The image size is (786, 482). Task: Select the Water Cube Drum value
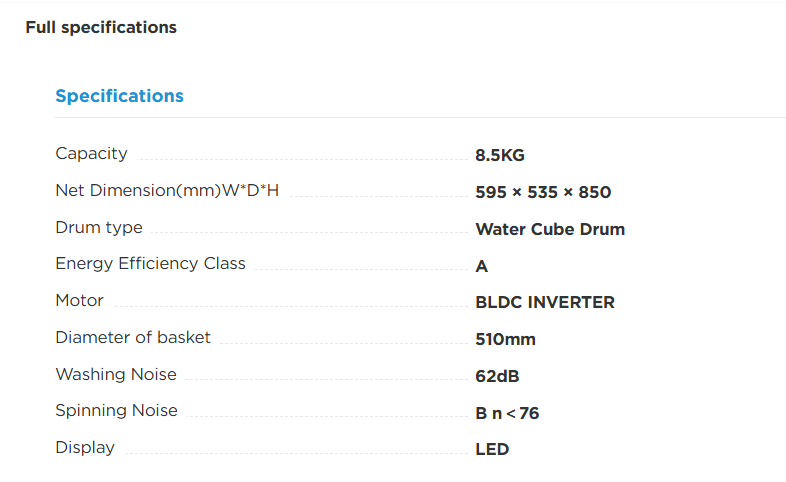[550, 229]
